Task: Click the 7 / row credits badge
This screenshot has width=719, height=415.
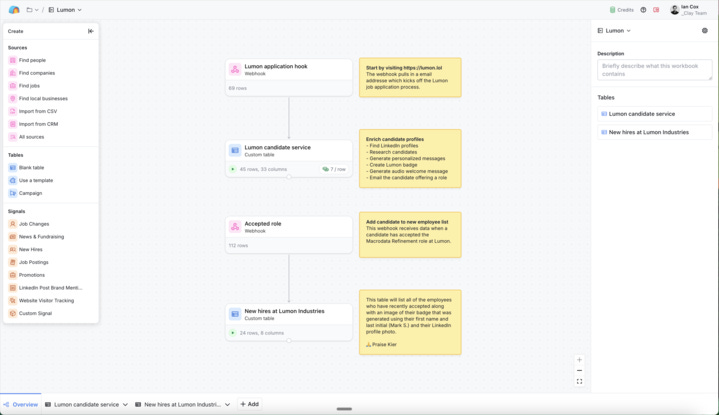Action: click(333, 169)
